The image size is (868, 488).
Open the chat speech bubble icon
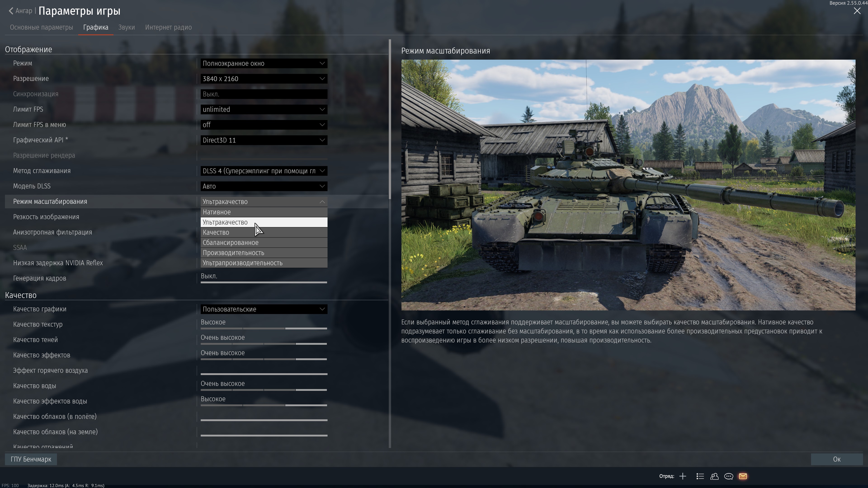coord(729,476)
